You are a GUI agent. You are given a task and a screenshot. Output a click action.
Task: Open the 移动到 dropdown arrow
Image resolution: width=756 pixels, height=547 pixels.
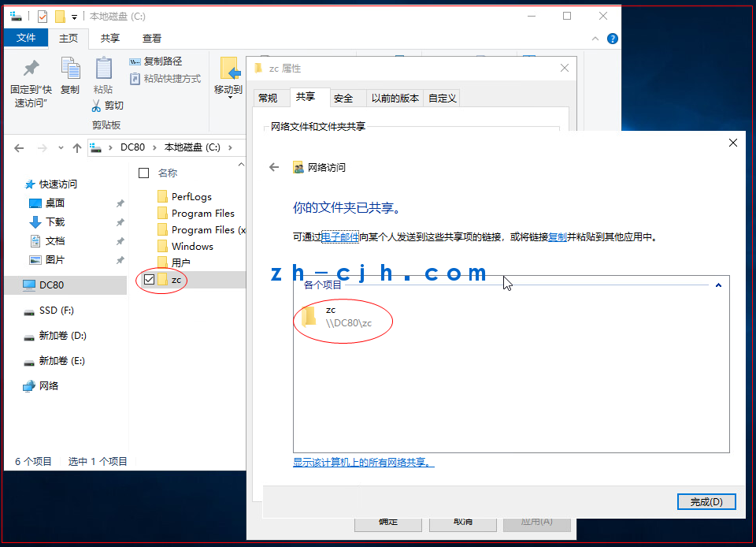click(x=229, y=99)
